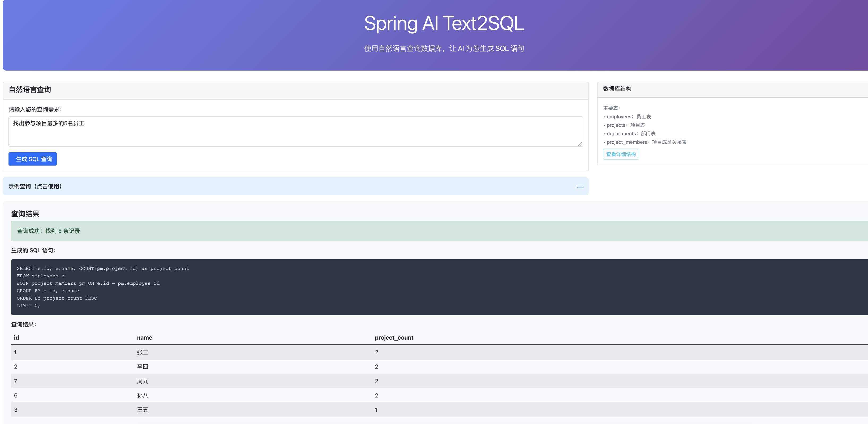Click the 生成 SQL 查询 button
868x424 pixels.
click(33, 159)
